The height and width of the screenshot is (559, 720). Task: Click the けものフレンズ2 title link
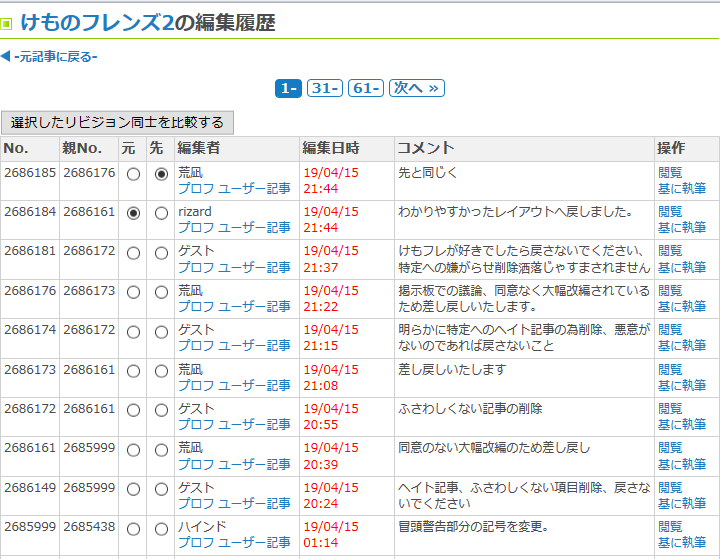97,23
